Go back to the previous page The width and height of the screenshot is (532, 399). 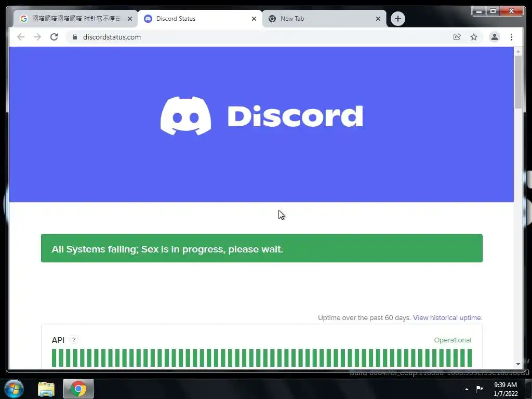[21, 37]
